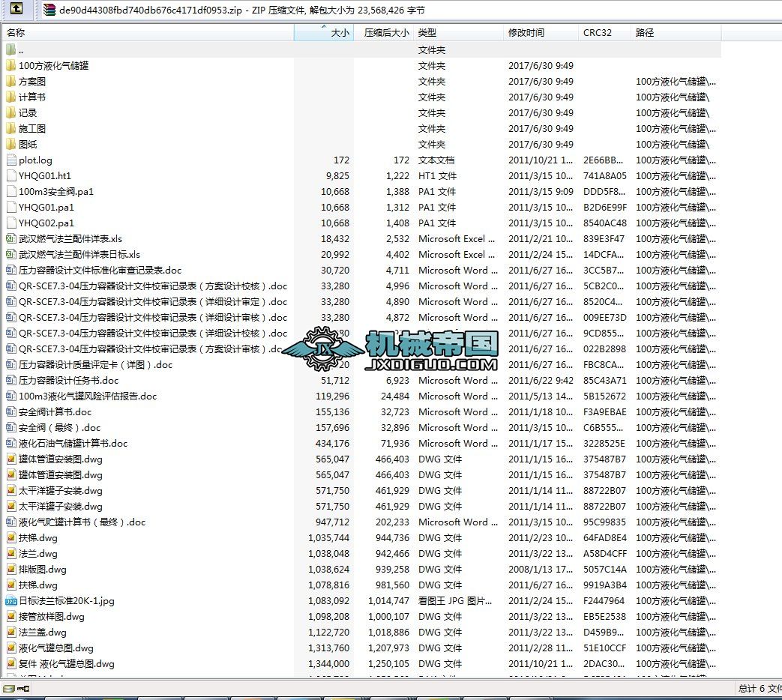Viewport: 782px width, 700px height.
Task: Sort by 大小 column header
Action: (324, 32)
